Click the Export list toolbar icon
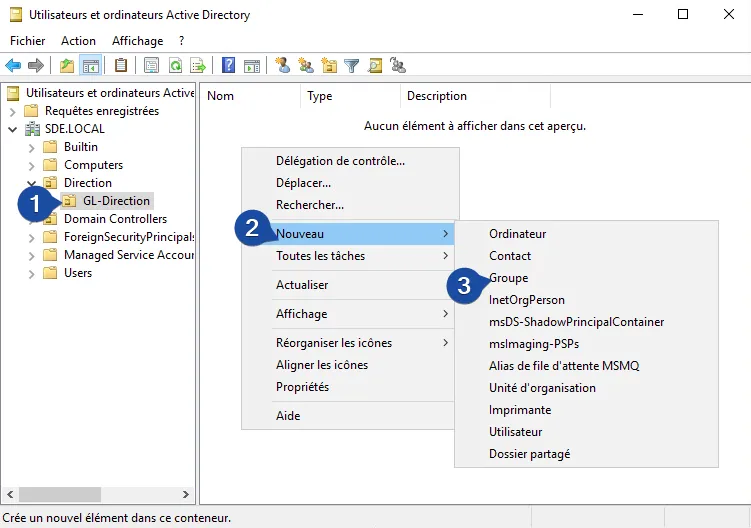751x528 pixels. 198,66
